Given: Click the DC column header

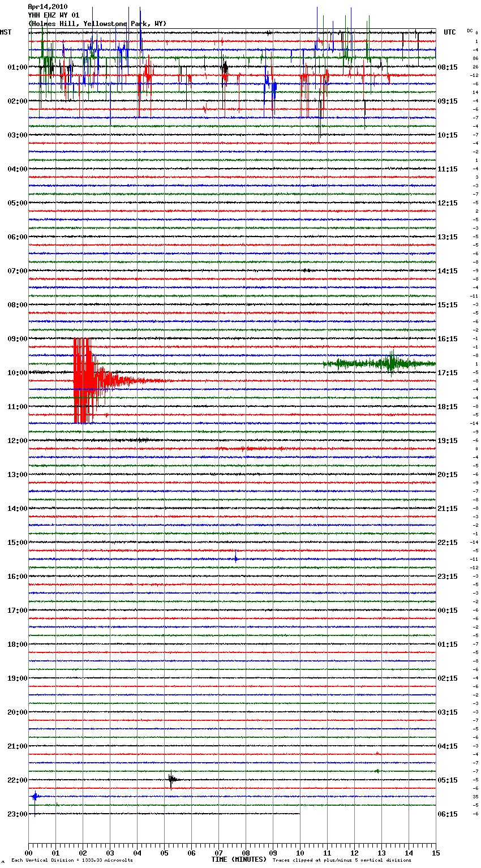Looking at the screenshot, I should point(470,30).
